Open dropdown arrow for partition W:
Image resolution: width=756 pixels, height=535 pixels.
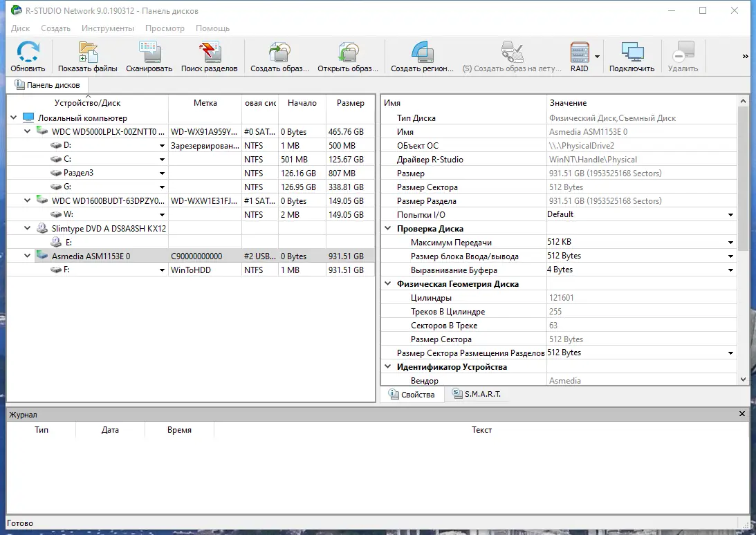click(x=162, y=215)
